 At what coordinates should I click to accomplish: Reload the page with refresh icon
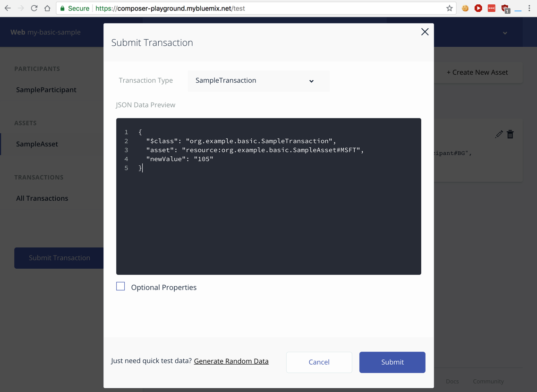tap(34, 8)
